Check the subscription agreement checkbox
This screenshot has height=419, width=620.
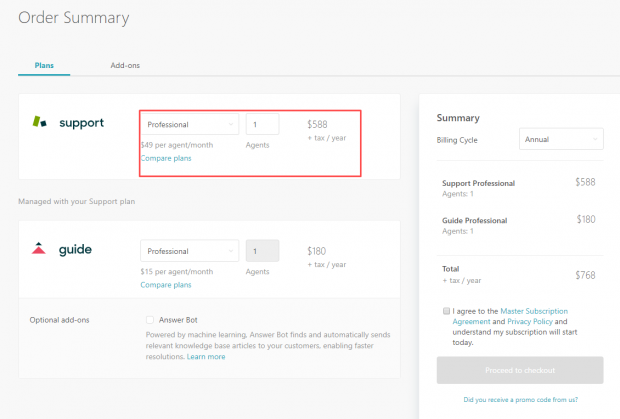tap(446, 311)
